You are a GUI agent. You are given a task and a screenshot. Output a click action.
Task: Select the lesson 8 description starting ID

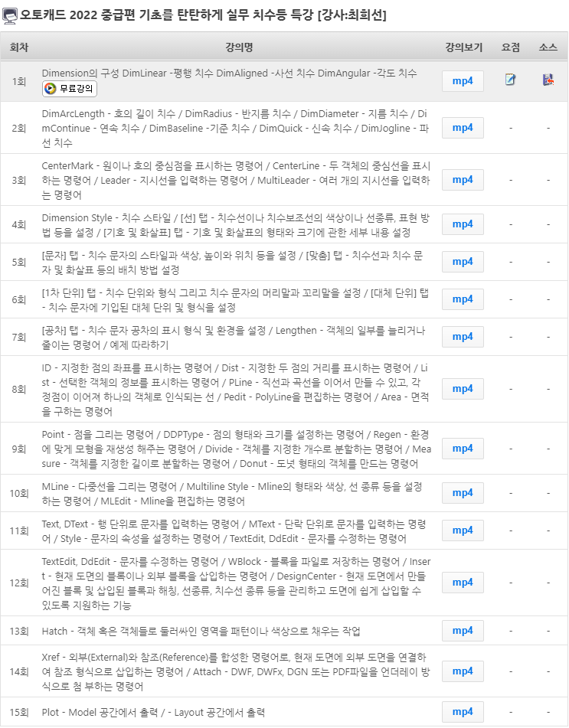tap(235, 390)
